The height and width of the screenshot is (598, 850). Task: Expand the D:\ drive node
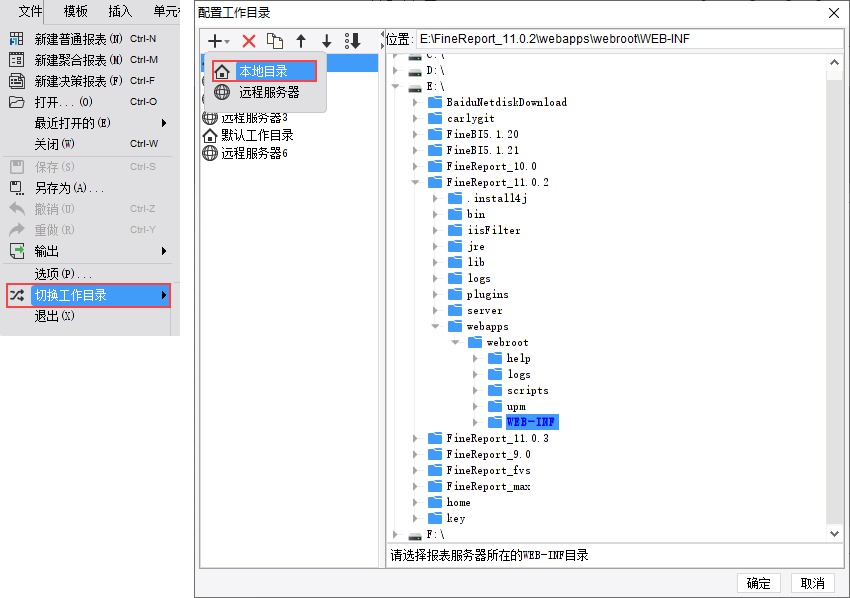(395, 70)
